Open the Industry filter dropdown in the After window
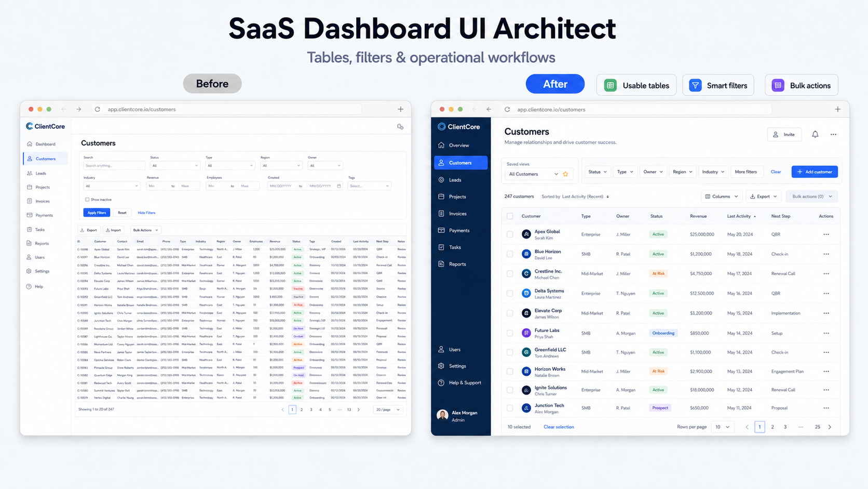 pyautogui.click(x=713, y=172)
